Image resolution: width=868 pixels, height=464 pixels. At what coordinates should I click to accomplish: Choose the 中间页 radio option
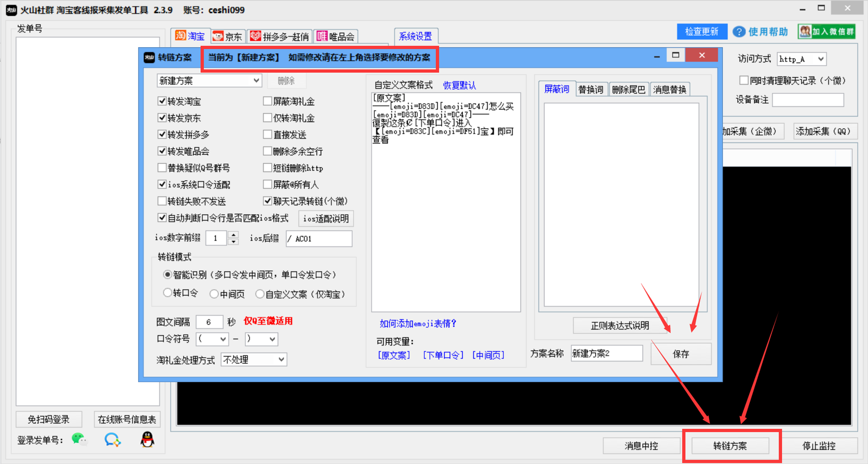coord(214,294)
